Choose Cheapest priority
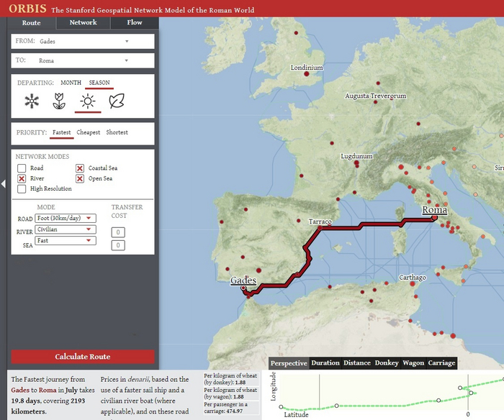This screenshot has height=420, width=504. coord(88,132)
